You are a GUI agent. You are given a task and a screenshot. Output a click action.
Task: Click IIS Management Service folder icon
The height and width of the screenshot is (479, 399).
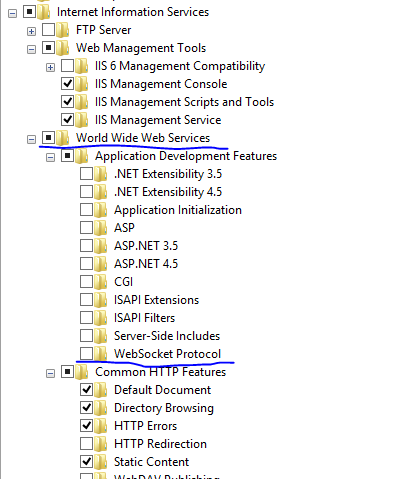pos(82,120)
